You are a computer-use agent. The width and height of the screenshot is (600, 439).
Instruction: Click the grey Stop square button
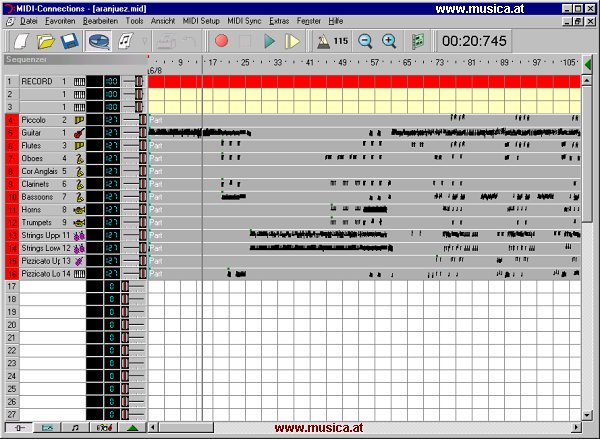[x=245, y=41]
